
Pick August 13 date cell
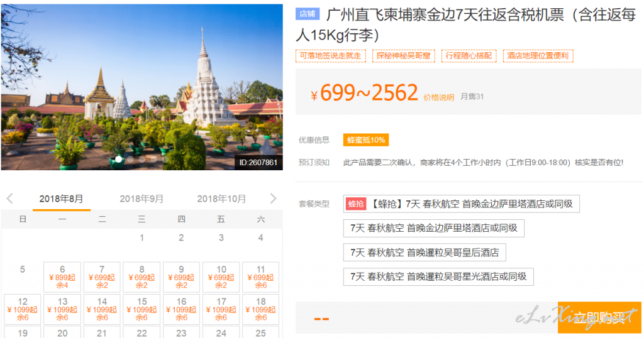coord(62,309)
